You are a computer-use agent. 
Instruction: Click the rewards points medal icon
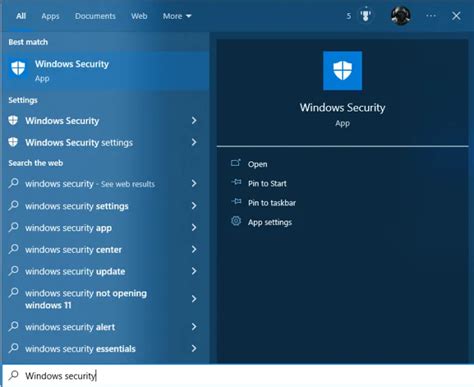tap(366, 16)
